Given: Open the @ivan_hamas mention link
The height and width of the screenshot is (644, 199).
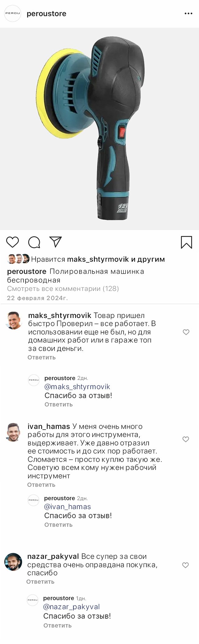Looking at the screenshot, I should [67, 507].
